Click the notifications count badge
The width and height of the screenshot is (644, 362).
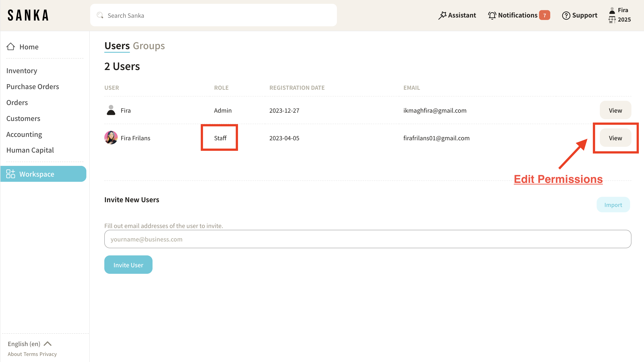coord(544,15)
